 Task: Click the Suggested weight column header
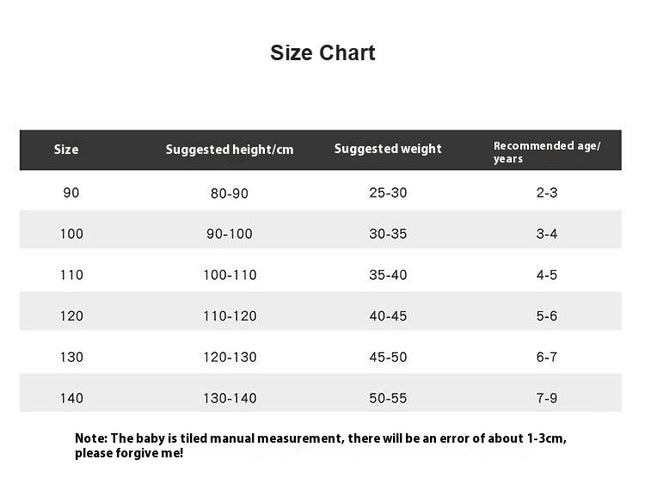[388, 149]
